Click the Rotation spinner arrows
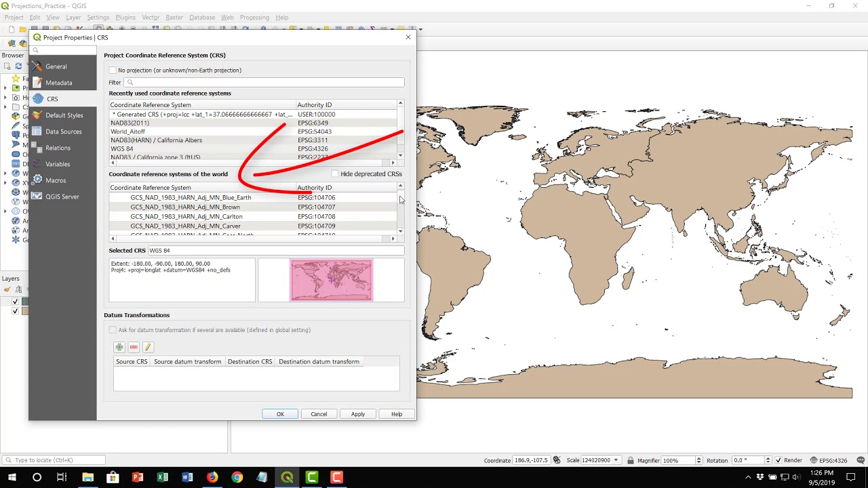Screen dimensions: 868x488 coord(768,460)
